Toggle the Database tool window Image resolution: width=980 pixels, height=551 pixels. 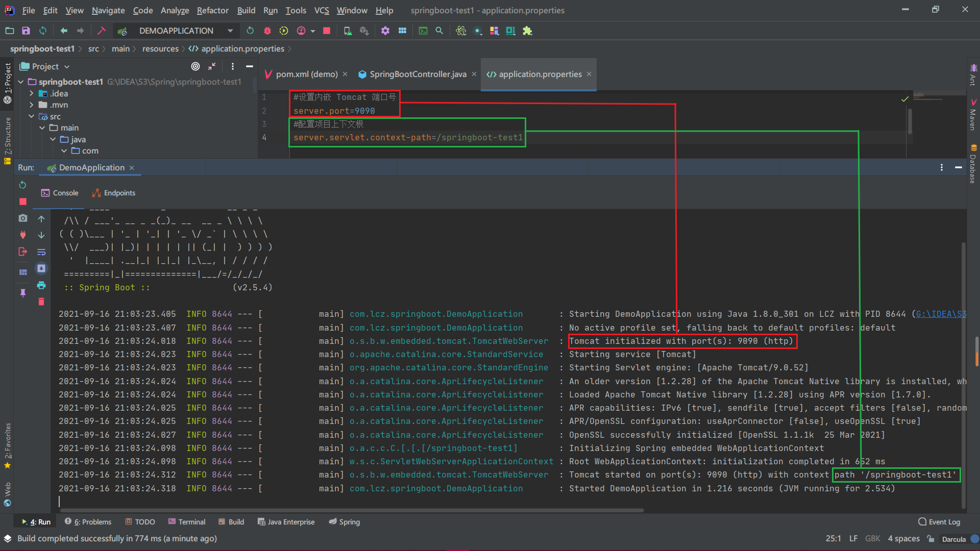[973, 163]
